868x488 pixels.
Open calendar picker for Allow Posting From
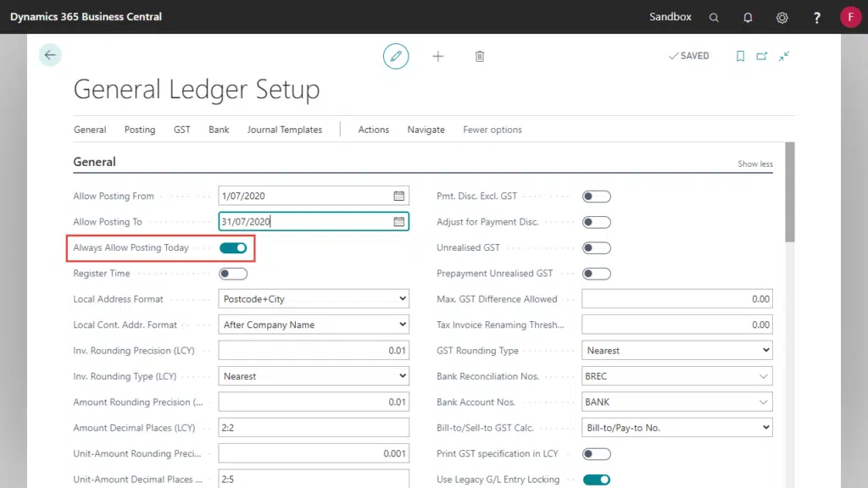click(x=398, y=196)
